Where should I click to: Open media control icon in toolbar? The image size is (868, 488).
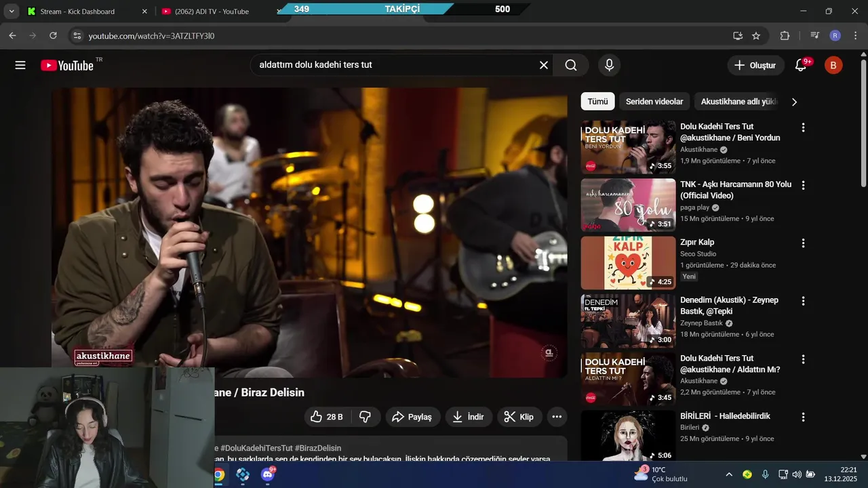815,36
